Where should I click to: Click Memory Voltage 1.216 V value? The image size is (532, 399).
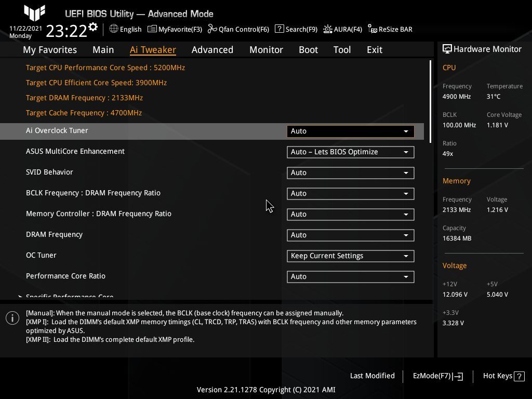click(x=497, y=210)
